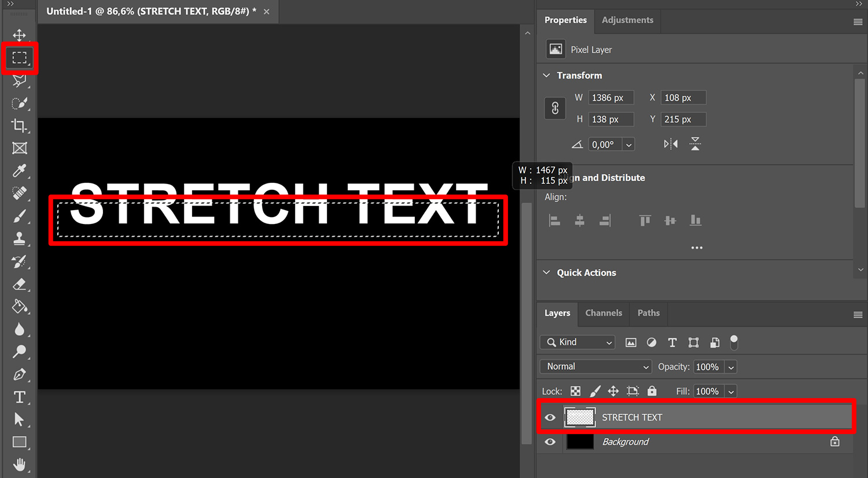868x478 pixels.
Task: Click the width value field in Transform
Action: [610, 97]
